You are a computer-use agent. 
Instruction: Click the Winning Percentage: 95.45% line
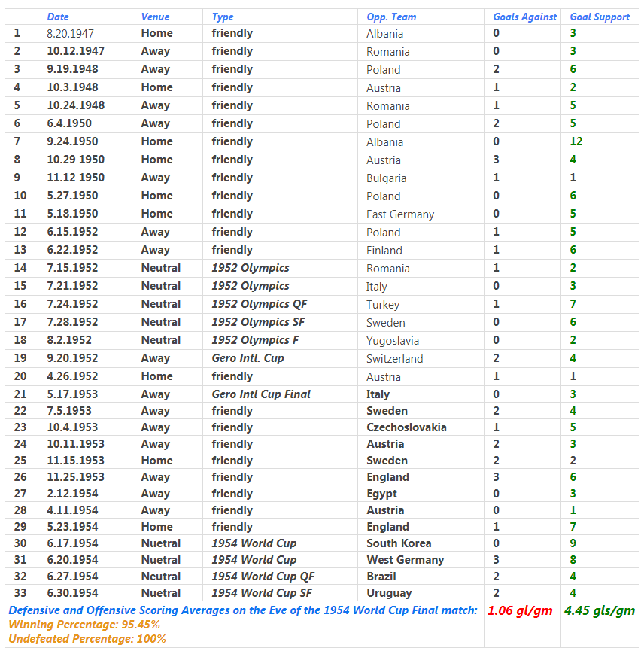84,625
